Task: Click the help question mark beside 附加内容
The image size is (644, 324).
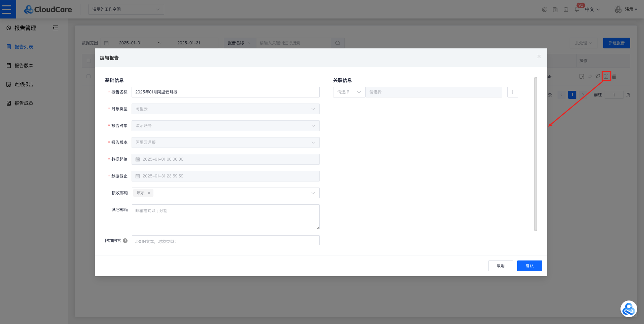Action: point(125,241)
